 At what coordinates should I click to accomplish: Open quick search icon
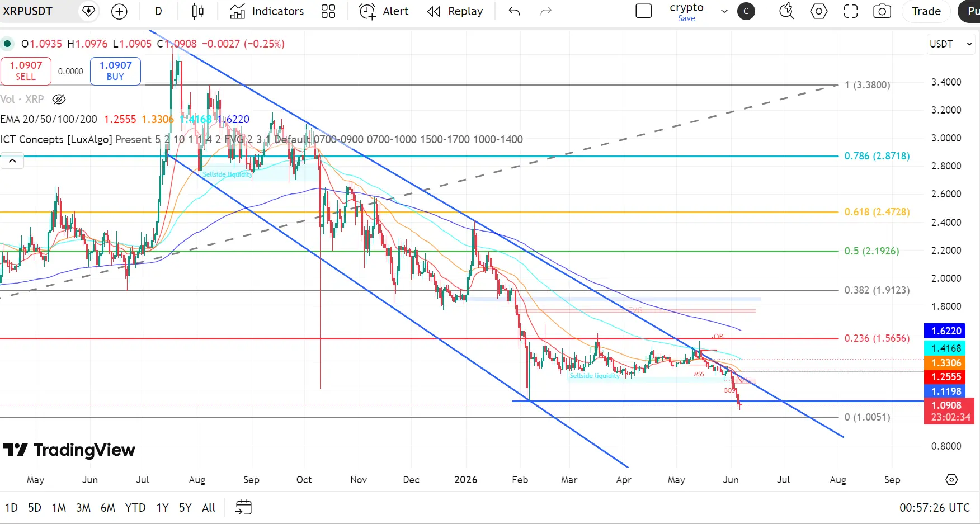(x=786, y=11)
